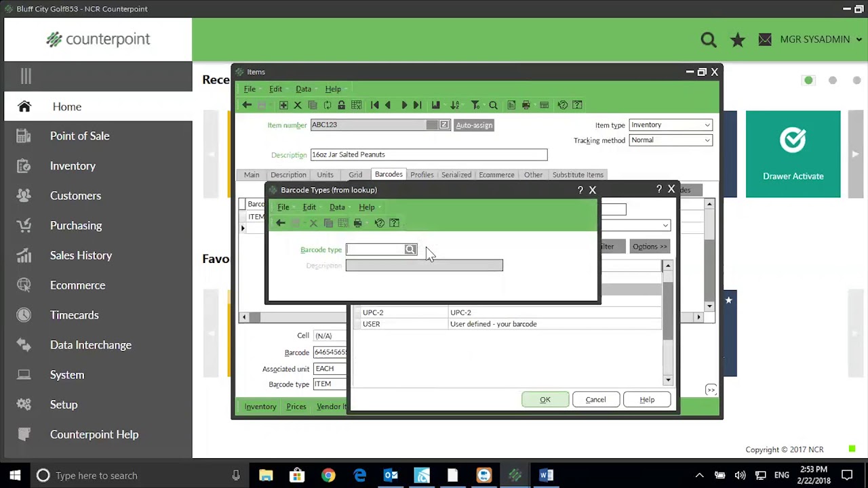Open the mail envelope icon in header

[765, 40]
